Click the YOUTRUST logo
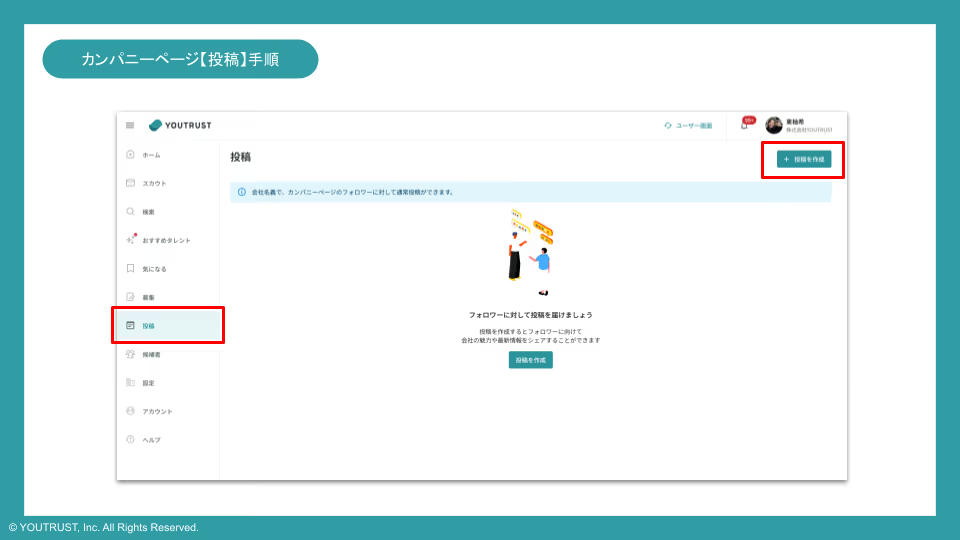 pos(180,126)
